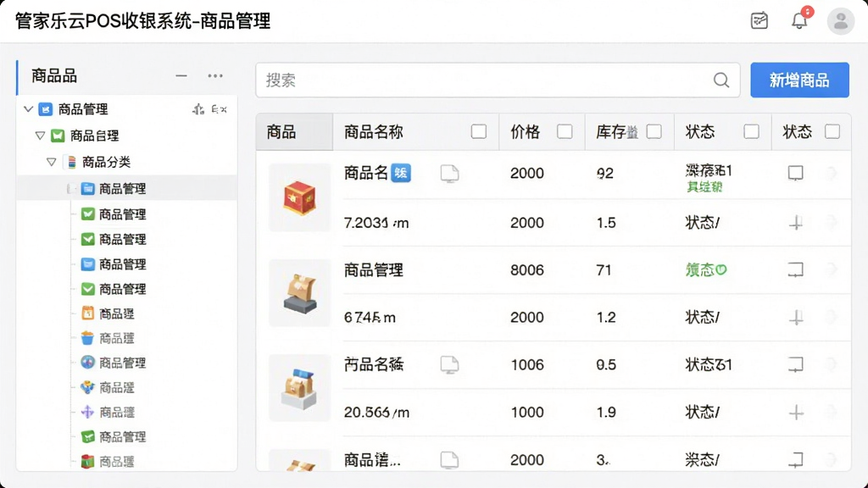Tick the checkbox in the 价格 column header

point(565,131)
